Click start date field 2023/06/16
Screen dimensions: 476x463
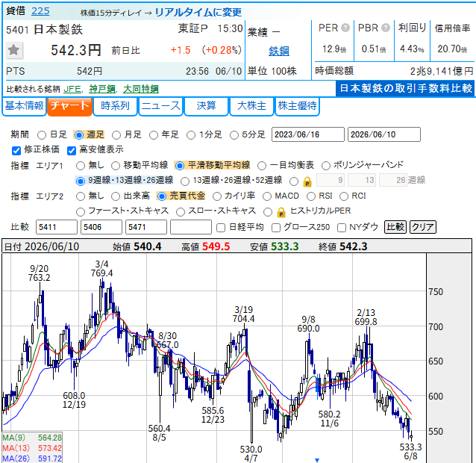[x=308, y=134]
